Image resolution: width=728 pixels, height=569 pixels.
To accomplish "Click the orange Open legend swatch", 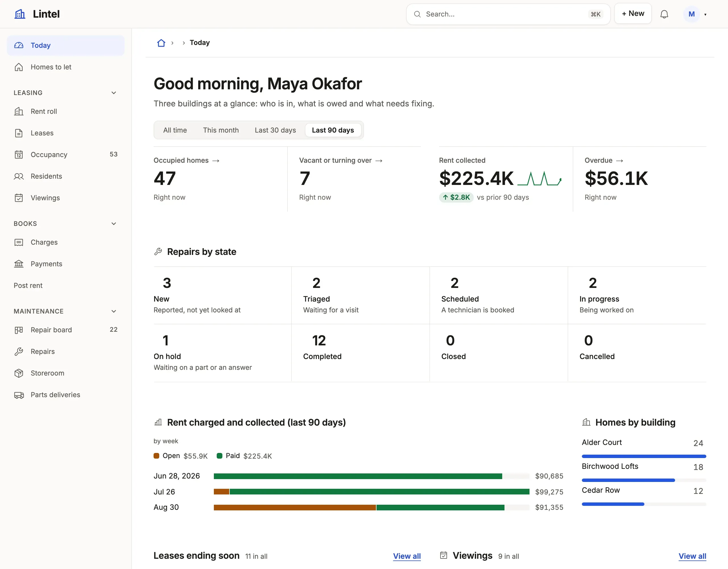I will pyautogui.click(x=156, y=456).
